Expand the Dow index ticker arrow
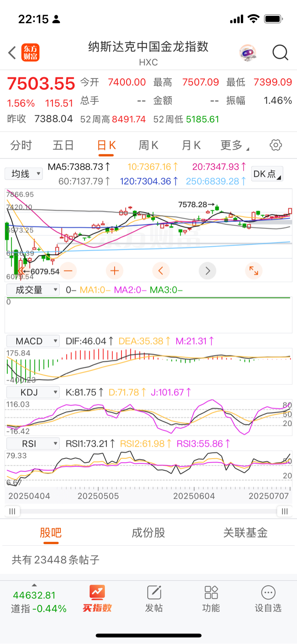Image resolution: width=297 pixels, height=644 pixels. pos(34,585)
